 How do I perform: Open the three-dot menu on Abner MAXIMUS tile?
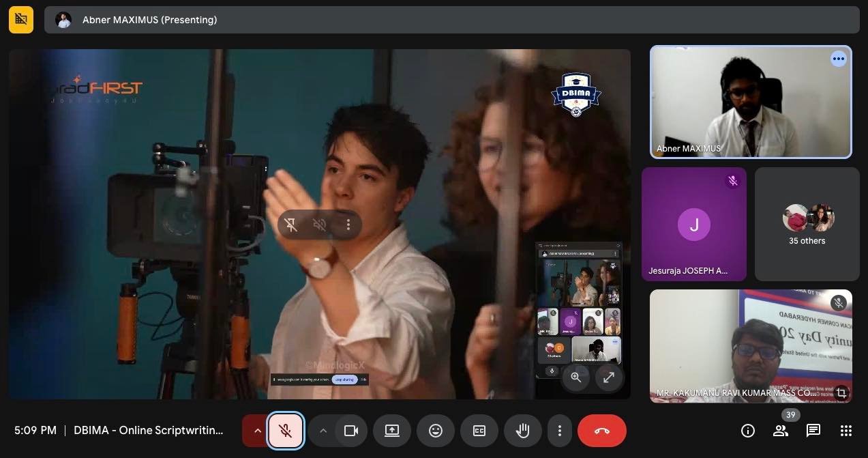click(x=838, y=59)
